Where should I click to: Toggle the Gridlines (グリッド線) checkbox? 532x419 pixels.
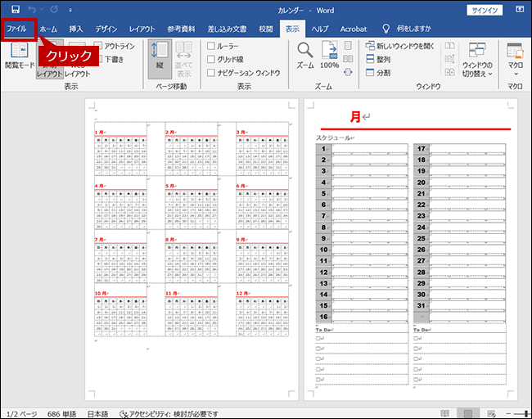pos(212,60)
